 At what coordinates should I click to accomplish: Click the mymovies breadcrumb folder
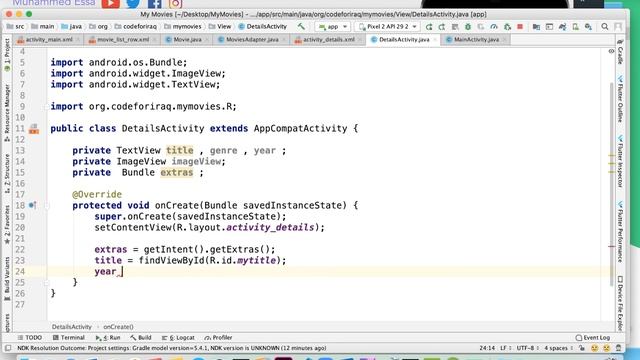[182, 27]
